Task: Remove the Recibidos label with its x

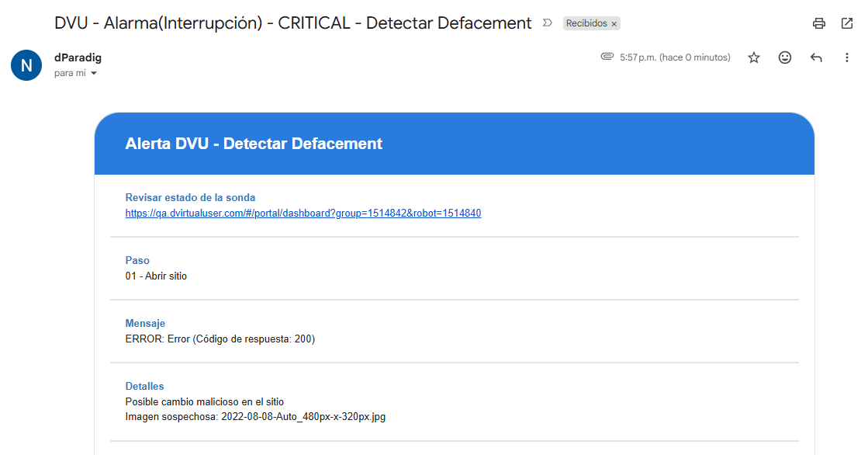Action: (614, 24)
